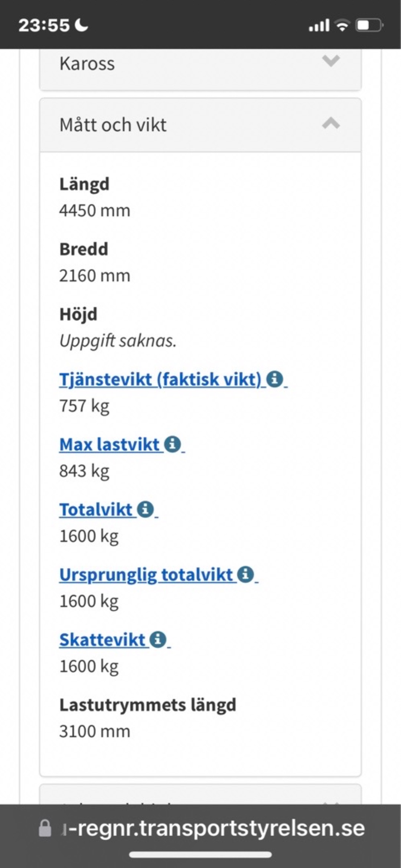Image resolution: width=401 pixels, height=868 pixels.
Task: Tap the Wi-Fi status icon
Action: 342,25
